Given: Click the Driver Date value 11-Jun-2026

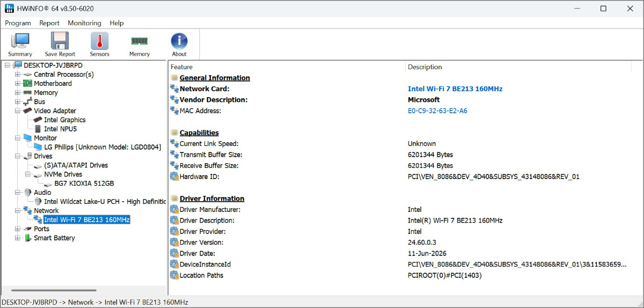Looking at the screenshot, I should (x=427, y=254).
